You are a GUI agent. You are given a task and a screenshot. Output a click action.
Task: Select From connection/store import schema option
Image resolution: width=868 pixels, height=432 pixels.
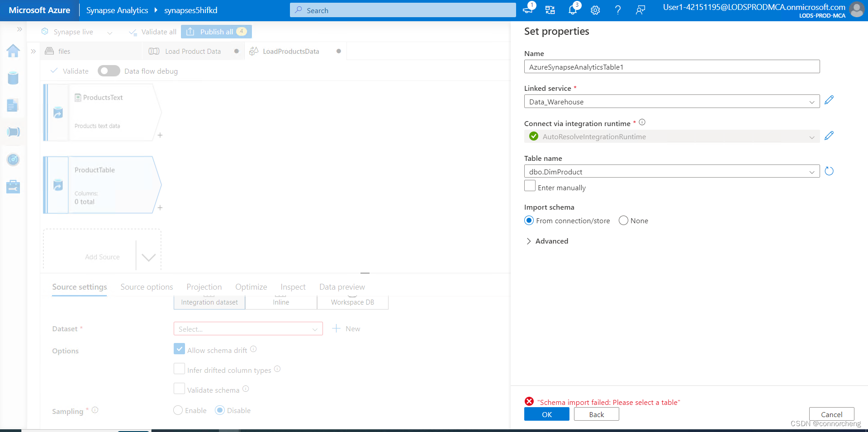(x=529, y=221)
